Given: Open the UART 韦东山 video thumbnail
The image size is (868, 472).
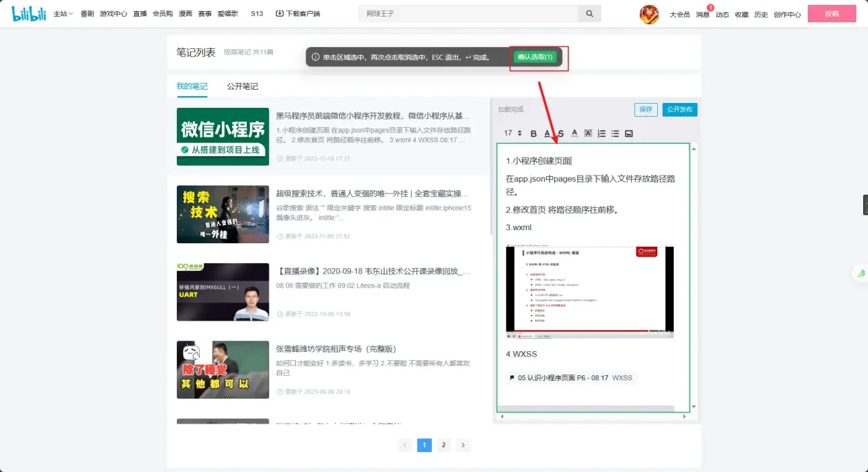Looking at the screenshot, I should click(223, 292).
